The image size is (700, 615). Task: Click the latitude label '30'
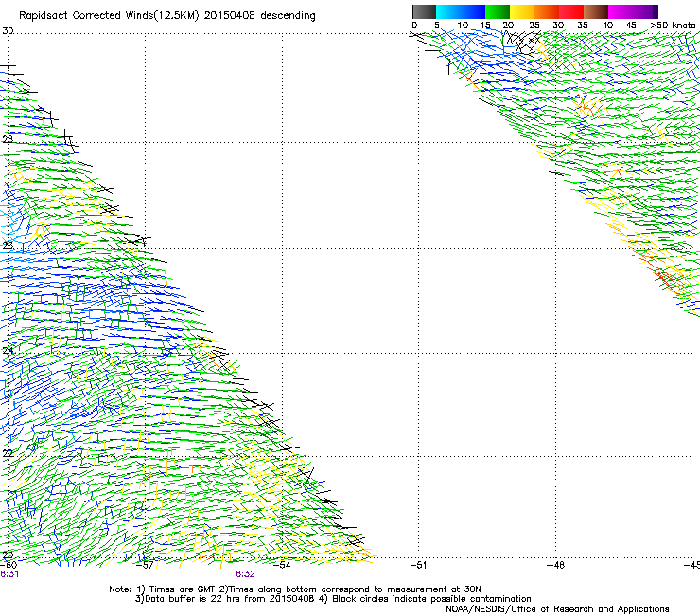8,30
